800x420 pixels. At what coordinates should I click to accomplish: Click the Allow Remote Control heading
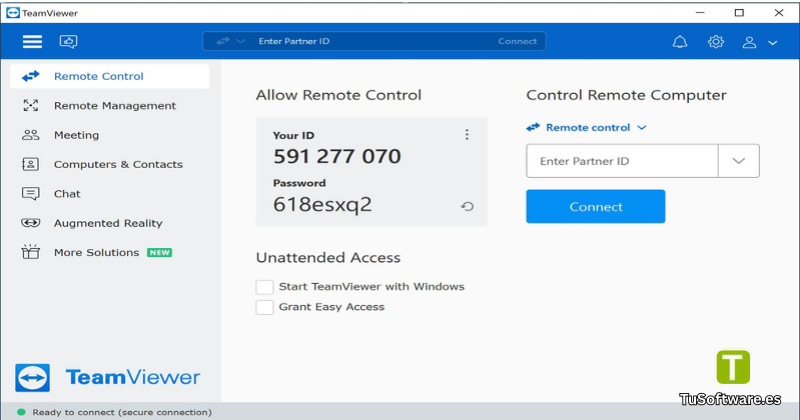pos(339,95)
